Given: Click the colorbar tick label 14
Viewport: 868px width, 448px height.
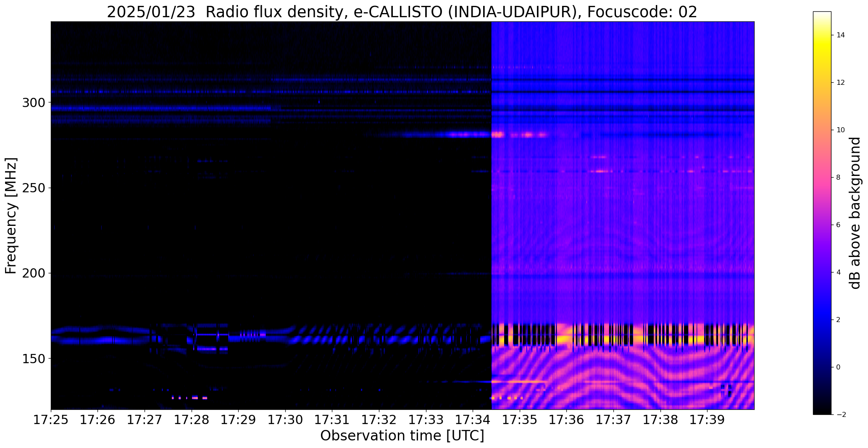Looking at the screenshot, I should pyautogui.click(x=841, y=35).
